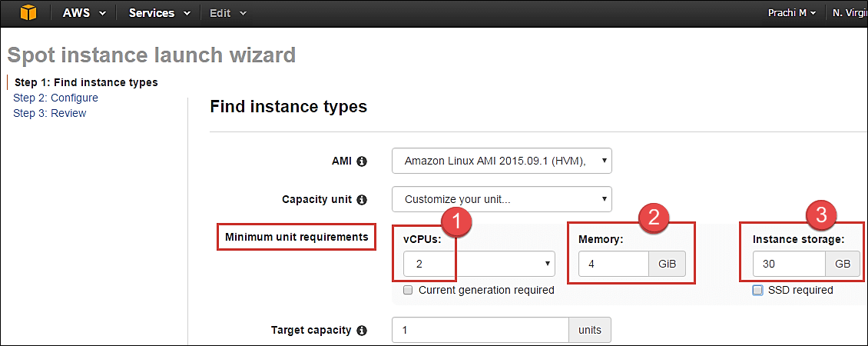The height and width of the screenshot is (346, 868).
Task: Expand the Capacity unit dropdown
Action: 502,199
